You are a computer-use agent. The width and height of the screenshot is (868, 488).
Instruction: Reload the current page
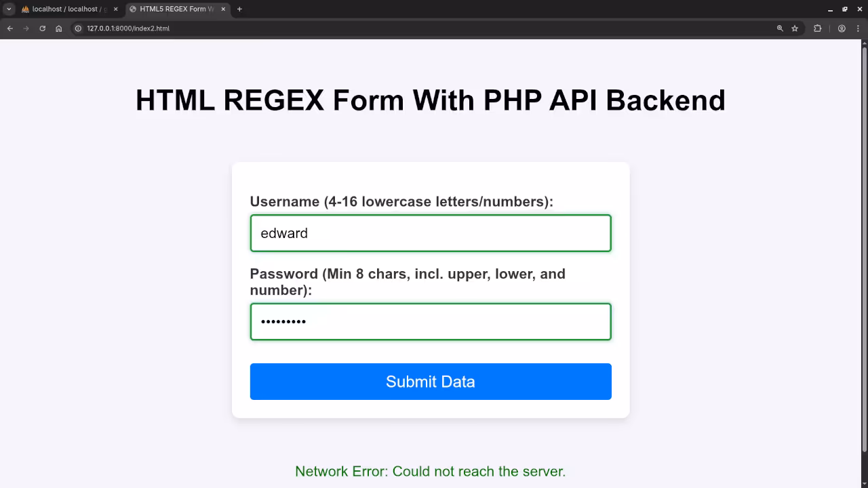point(42,28)
